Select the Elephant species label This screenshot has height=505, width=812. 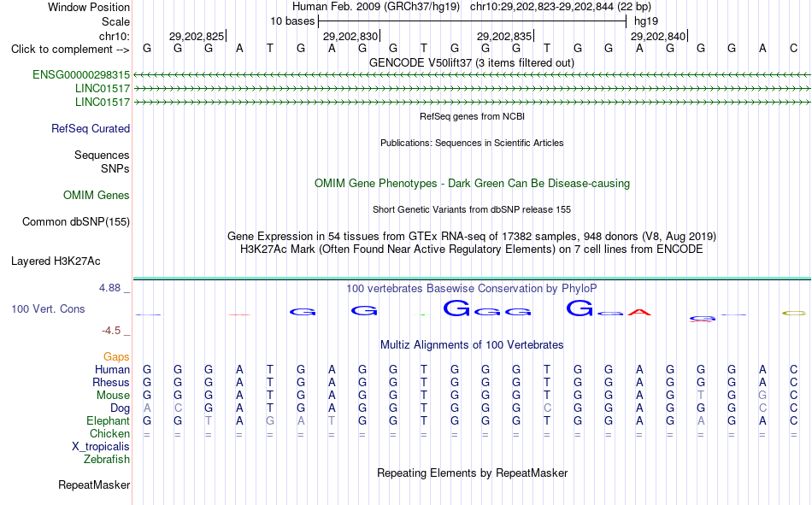coord(108,420)
